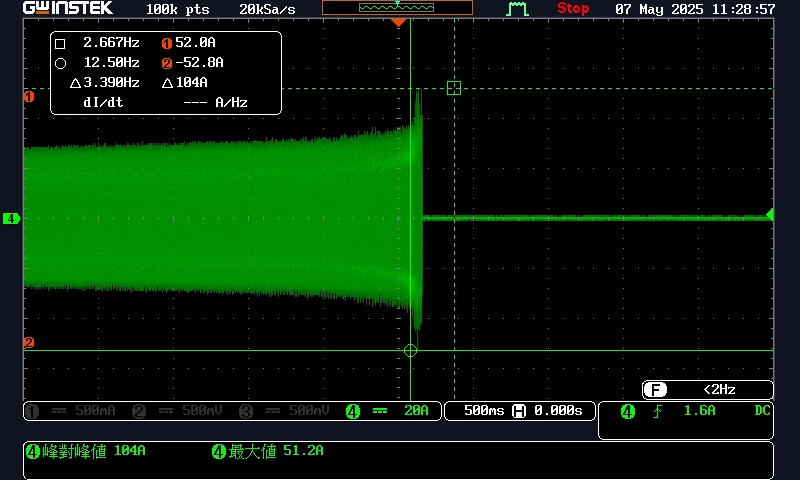Click the DC trigger coupling label
The image size is (800, 480).
(x=762, y=411)
